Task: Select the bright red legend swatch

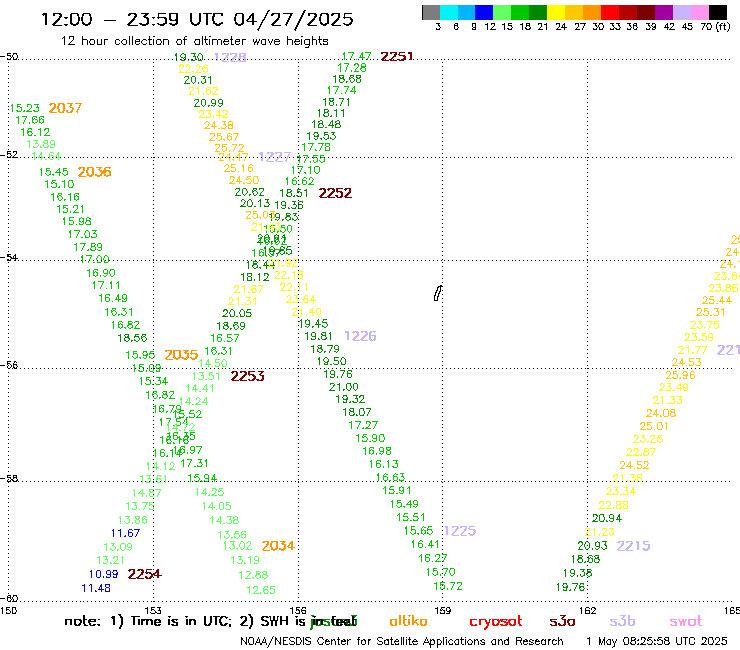Action: [x=610, y=12]
